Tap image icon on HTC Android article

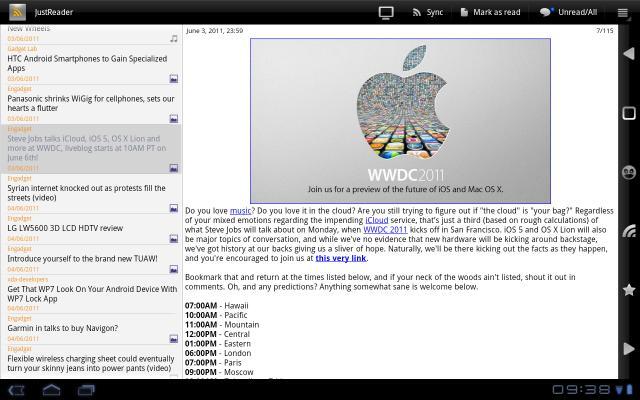[174, 78]
